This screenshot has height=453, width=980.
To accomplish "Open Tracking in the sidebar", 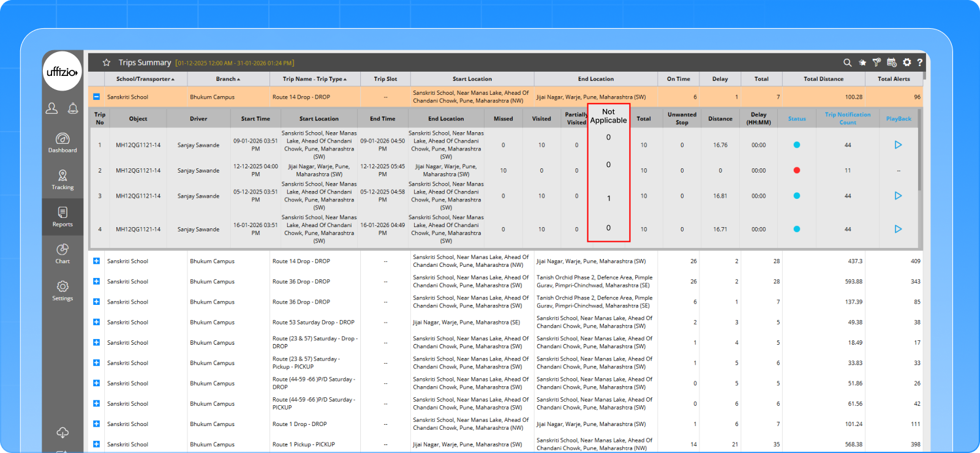I will tap(62, 179).
